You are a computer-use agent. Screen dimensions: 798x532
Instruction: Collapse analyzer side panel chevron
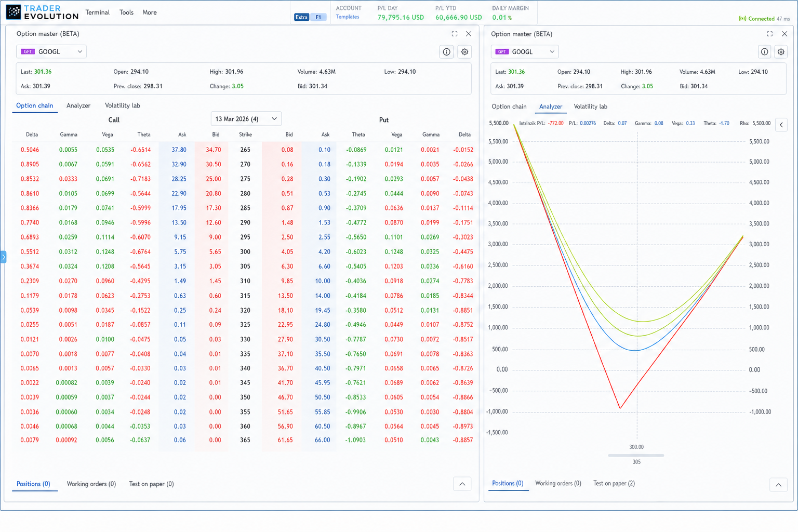[781, 125]
